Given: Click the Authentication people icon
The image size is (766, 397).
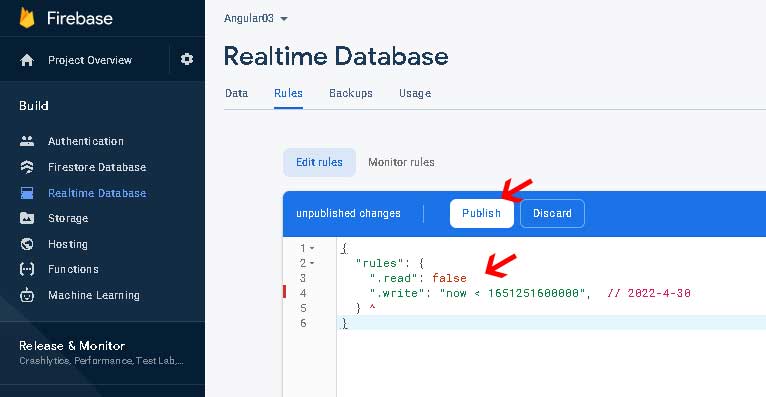Looking at the screenshot, I should 27,142.
